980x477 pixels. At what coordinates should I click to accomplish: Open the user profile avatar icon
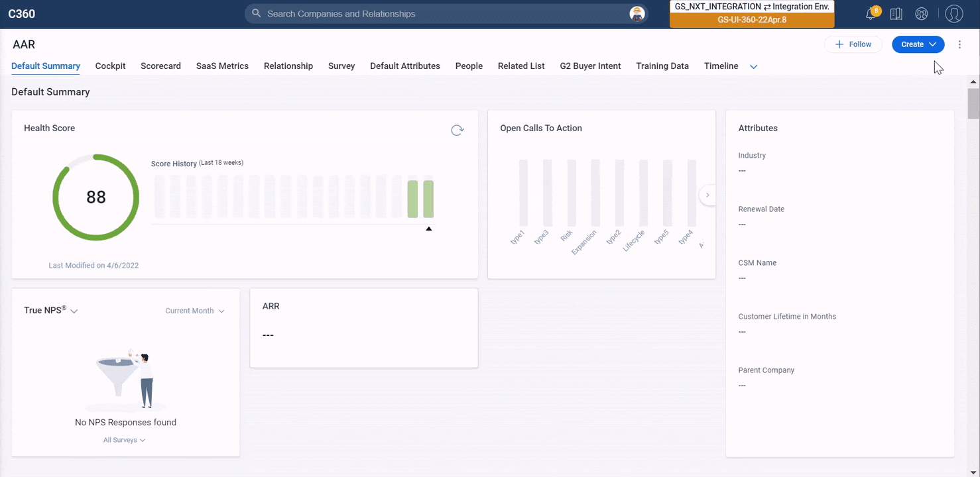pyautogui.click(x=953, y=14)
